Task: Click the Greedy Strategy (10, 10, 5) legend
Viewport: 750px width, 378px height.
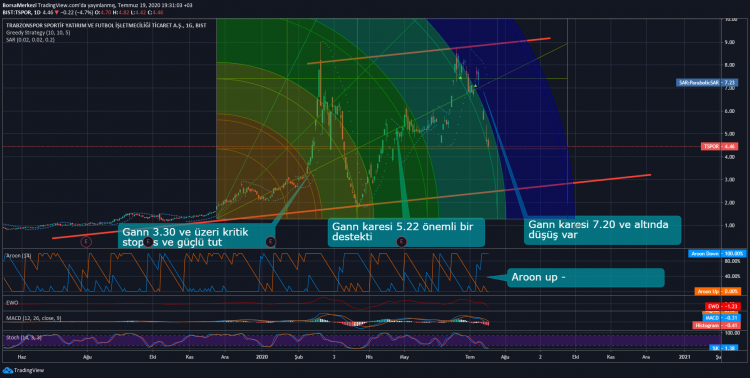Action: (38, 33)
